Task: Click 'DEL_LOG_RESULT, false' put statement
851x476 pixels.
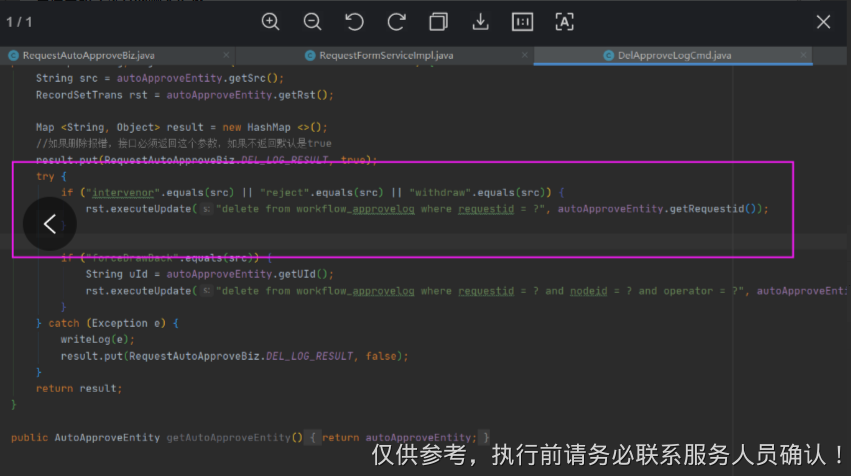Action: pyautogui.click(x=234, y=356)
